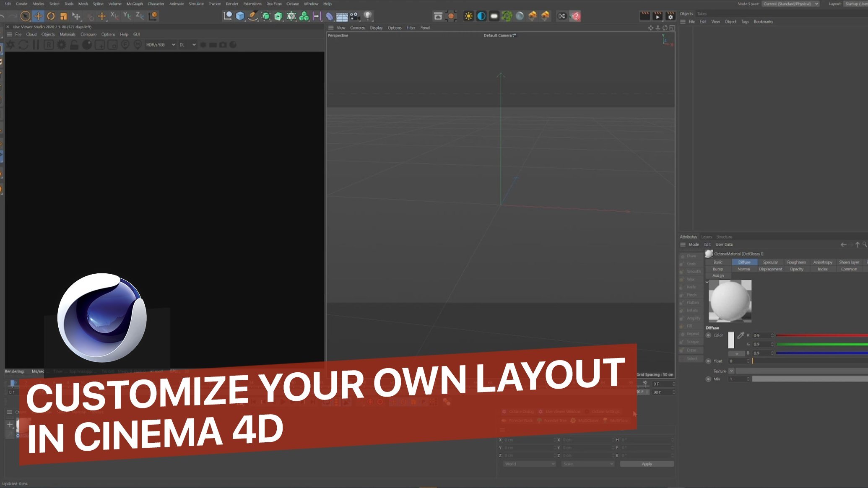The height and width of the screenshot is (488, 868).
Task: Open Edit Render Settings clapperboard icon
Action: 670,16
